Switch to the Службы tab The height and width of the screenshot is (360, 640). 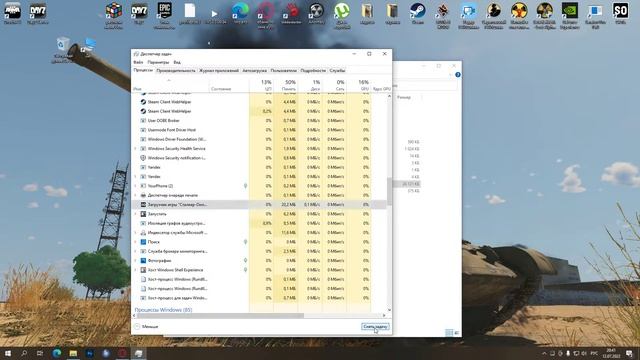(337, 71)
